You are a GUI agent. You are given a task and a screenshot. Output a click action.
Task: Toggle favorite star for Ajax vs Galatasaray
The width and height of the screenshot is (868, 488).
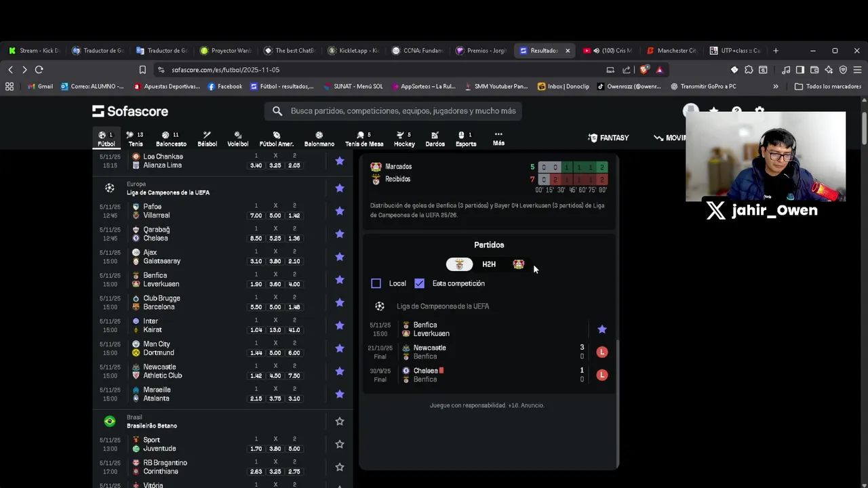pyautogui.click(x=340, y=257)
